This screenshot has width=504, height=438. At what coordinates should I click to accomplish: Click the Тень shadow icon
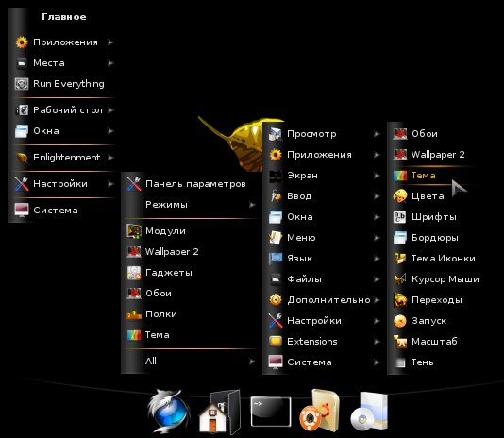pyautogui.click(x=400, y=362)
